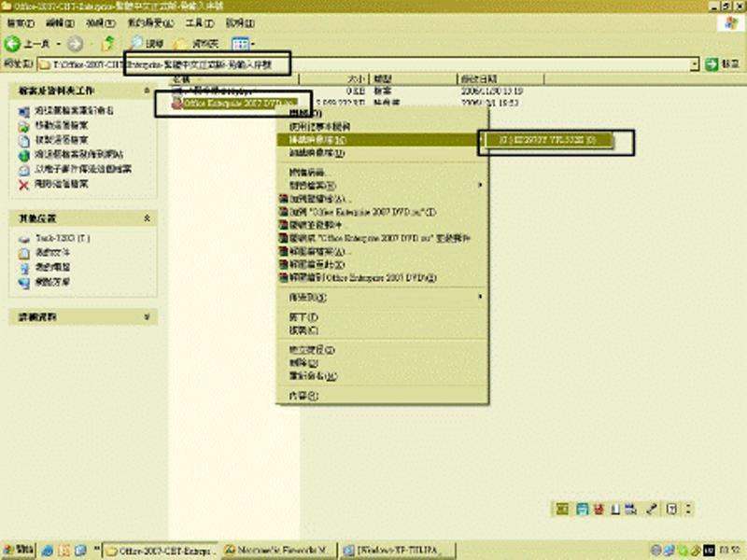The image size is (747, 560).
Task: Select the Office Enterprise 2007 DVD file icon
Action: (x=177, y=103)
